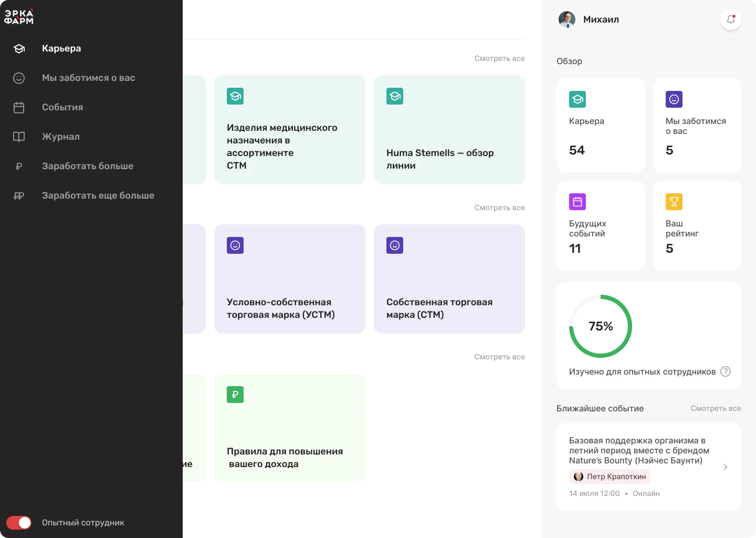
Task: Click the graduation cap icon beside Карьера in sidebar
Action: point(19,49)
